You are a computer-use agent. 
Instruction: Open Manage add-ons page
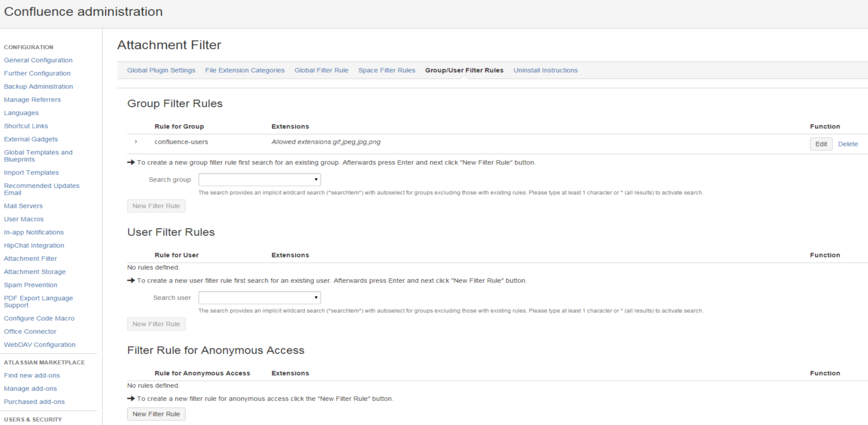coord(30,389)
